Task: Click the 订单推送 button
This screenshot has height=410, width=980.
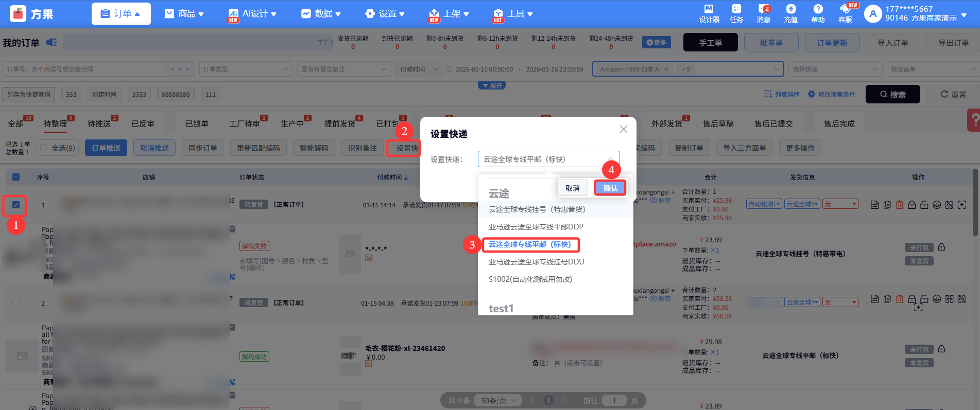Action: [x=106, y=148]
